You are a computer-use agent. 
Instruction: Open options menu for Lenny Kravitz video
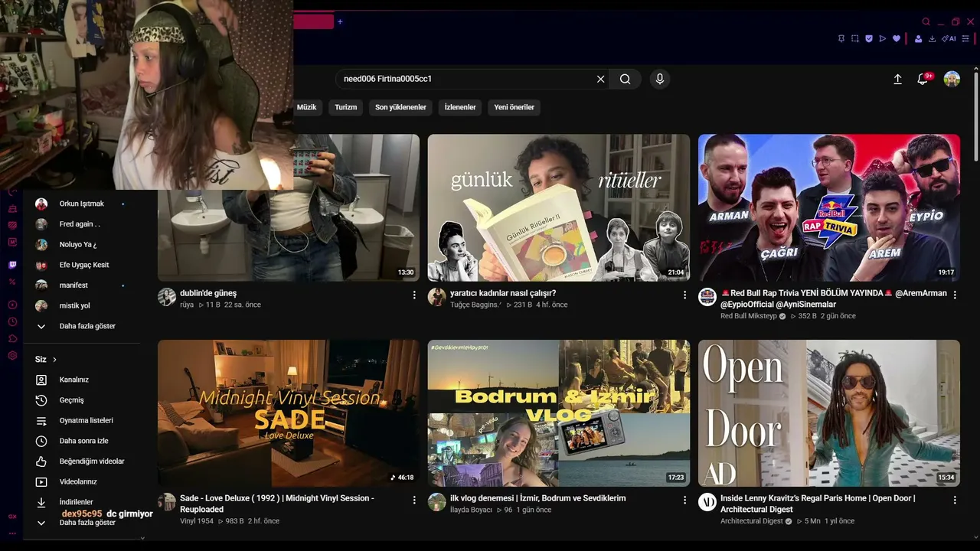coord(955,500)
